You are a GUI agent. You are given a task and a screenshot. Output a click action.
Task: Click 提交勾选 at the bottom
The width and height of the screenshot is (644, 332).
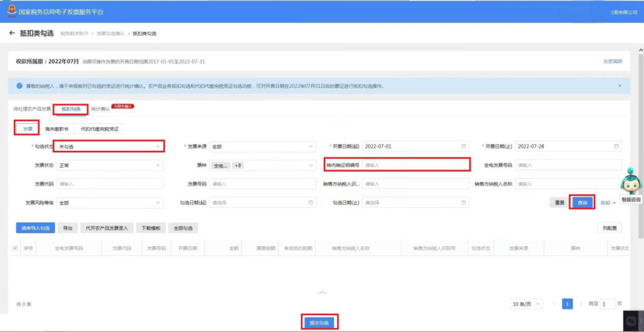click(x=320, y=322)
